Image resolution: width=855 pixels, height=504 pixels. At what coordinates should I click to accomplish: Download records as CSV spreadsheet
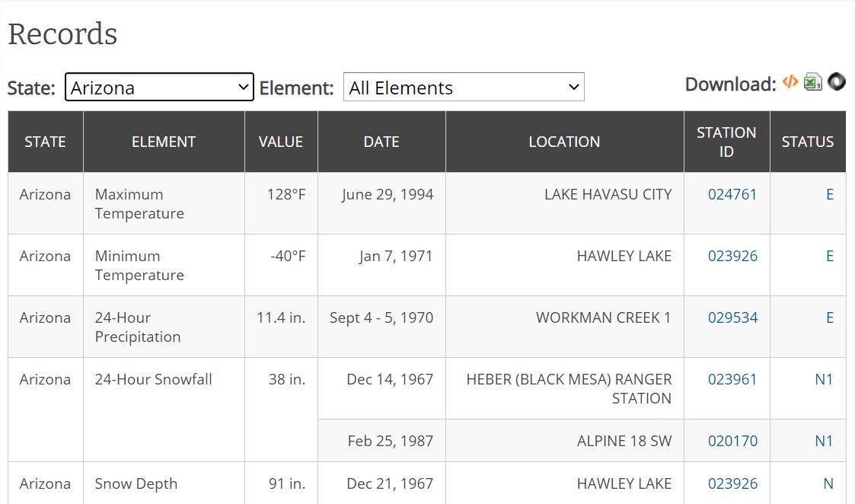[813, 82]
